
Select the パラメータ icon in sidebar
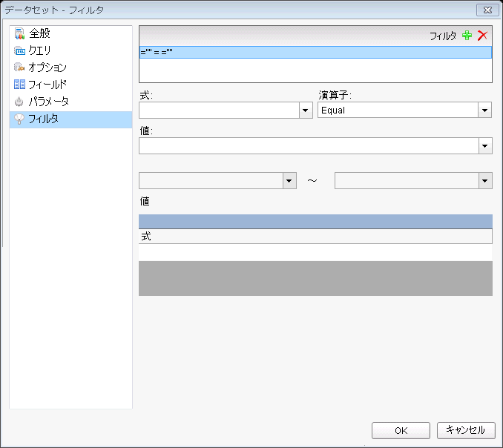point(19,102)
